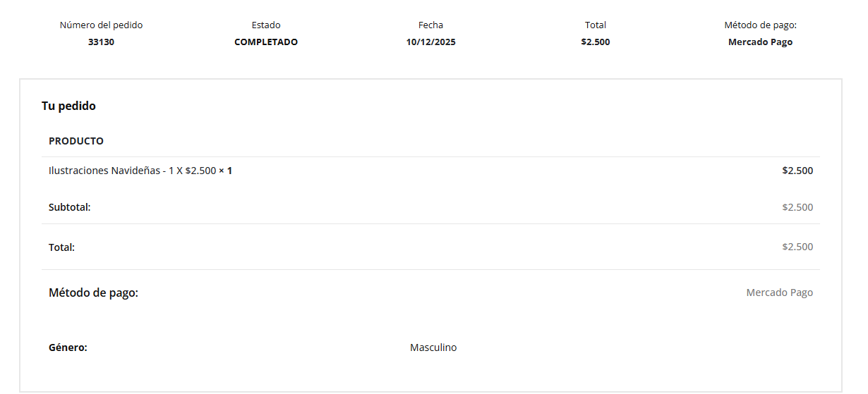This screenshot has height=394, width=868.
Task: Click the order date 10/12/2025
Action: click(430, 42)
